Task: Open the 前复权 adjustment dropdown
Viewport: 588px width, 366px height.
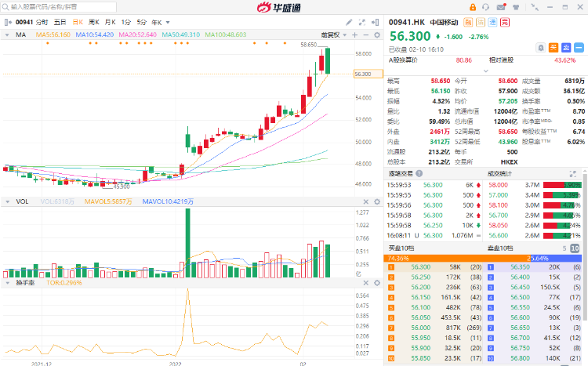Action: pyautogui.click(x=332, y=34)
